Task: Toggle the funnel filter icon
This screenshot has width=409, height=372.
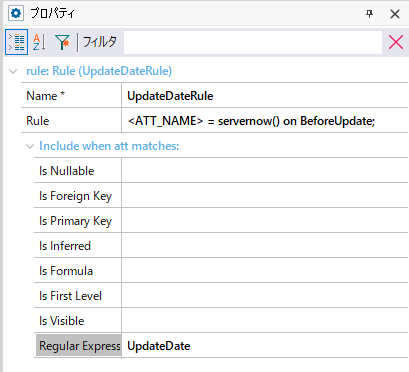Action: (62, 42)
